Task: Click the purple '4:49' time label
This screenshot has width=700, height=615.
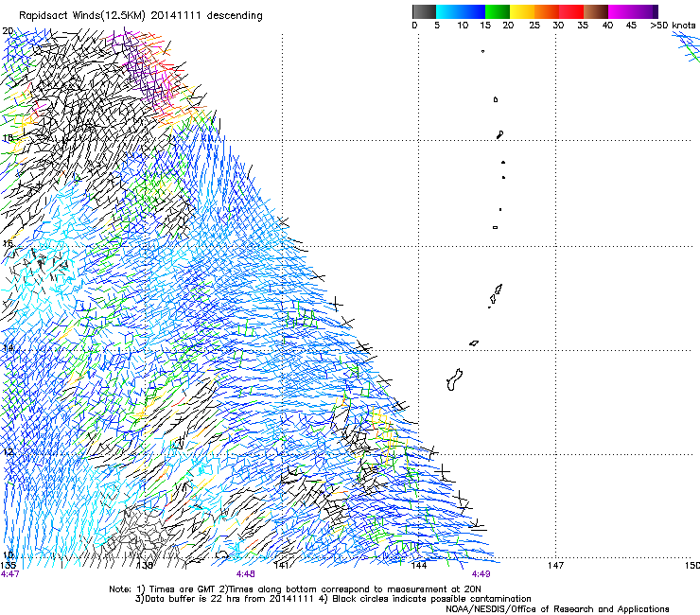Action: pos(481,574)
